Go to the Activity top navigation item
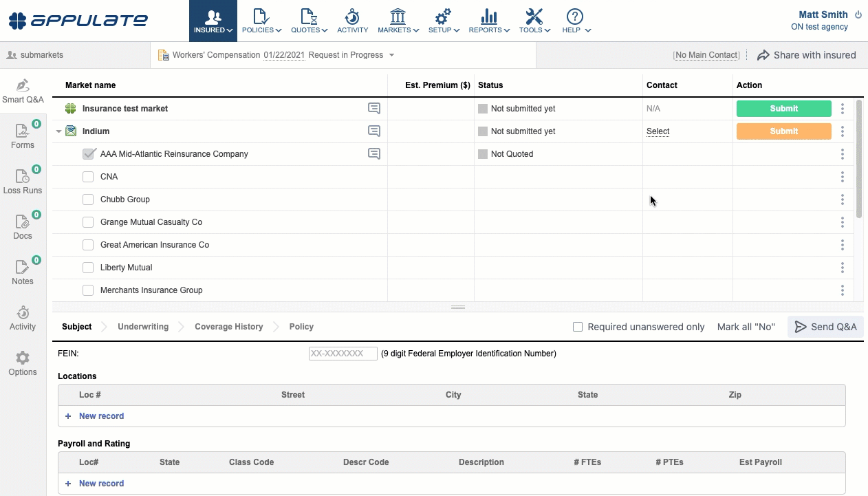Image resolution: width=868 pixels, height=496 pixels. [352, 21]
